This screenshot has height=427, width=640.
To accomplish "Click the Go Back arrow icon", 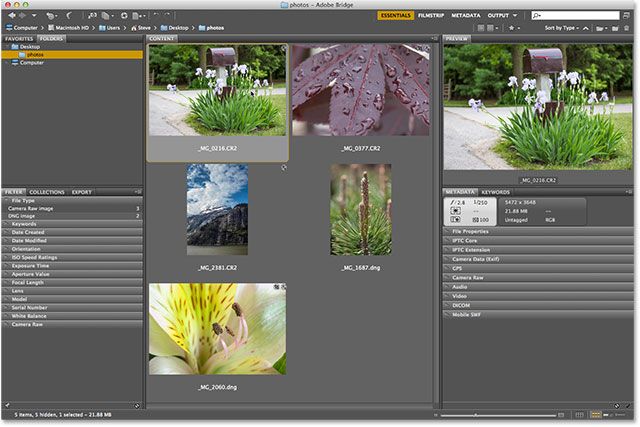I will pos(11,16).
